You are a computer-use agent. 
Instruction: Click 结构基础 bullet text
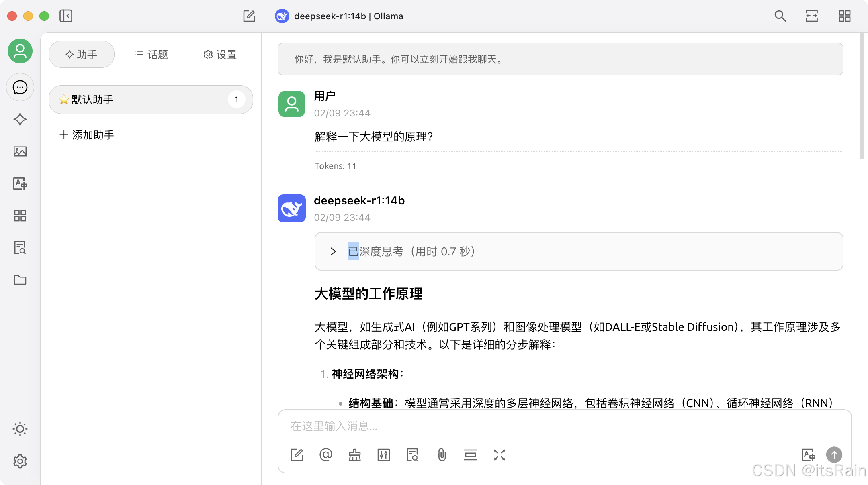coord(371,403)
